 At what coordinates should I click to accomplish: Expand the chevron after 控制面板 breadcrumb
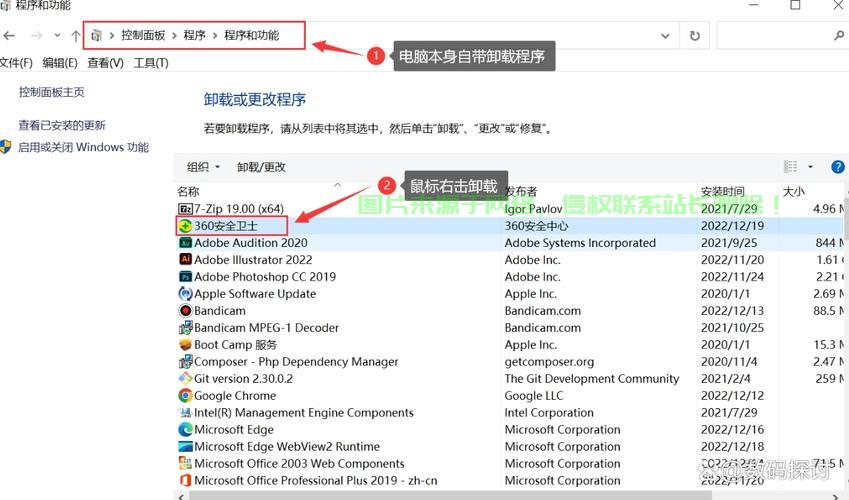174,36
